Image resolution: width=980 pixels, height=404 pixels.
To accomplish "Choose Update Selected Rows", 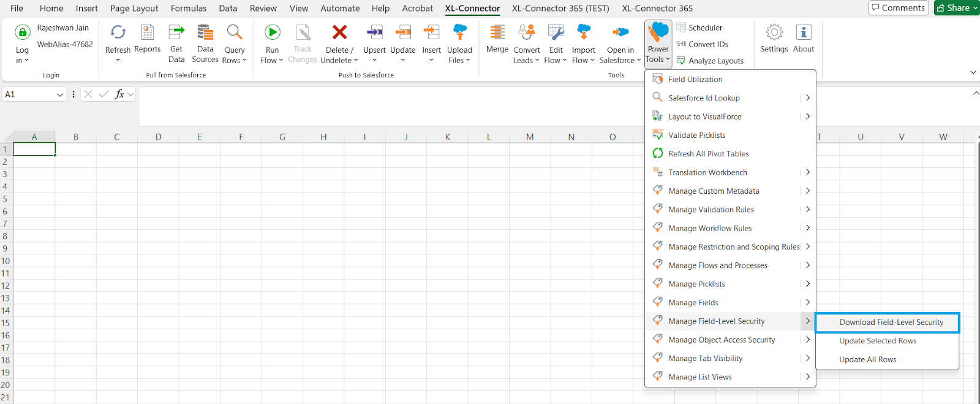I will pyautogui.click(x=887, y=341).
